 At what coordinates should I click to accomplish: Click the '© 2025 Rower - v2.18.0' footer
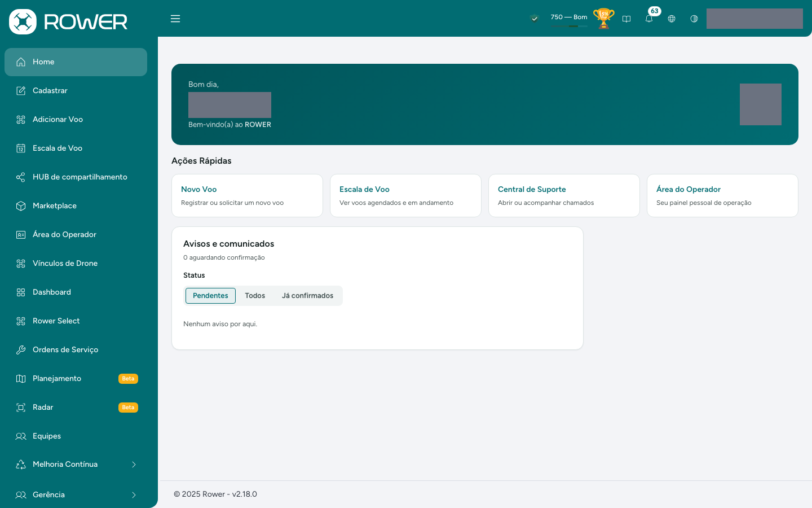[215, 494]
